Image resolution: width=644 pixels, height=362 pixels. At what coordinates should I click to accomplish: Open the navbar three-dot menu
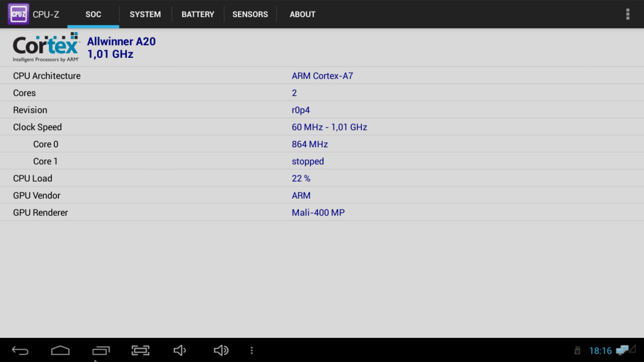[252, 351]
